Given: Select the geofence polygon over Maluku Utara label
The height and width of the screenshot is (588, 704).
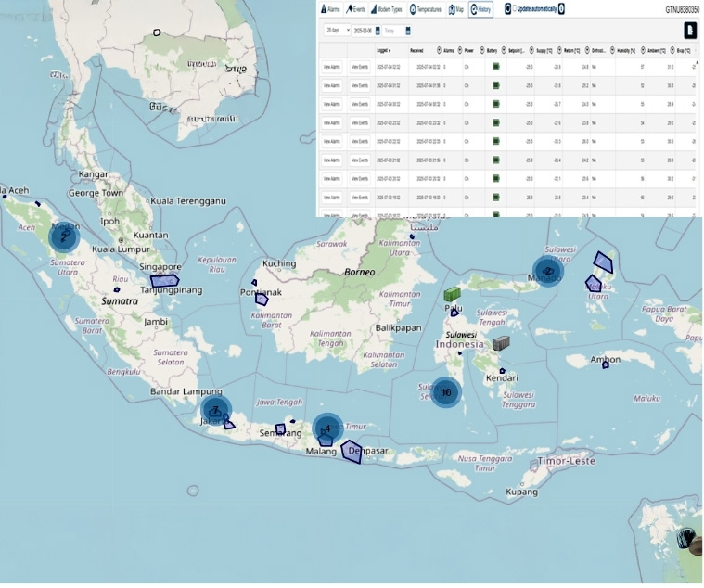Looking at the screenshot, I should click(x=594, y=284).
